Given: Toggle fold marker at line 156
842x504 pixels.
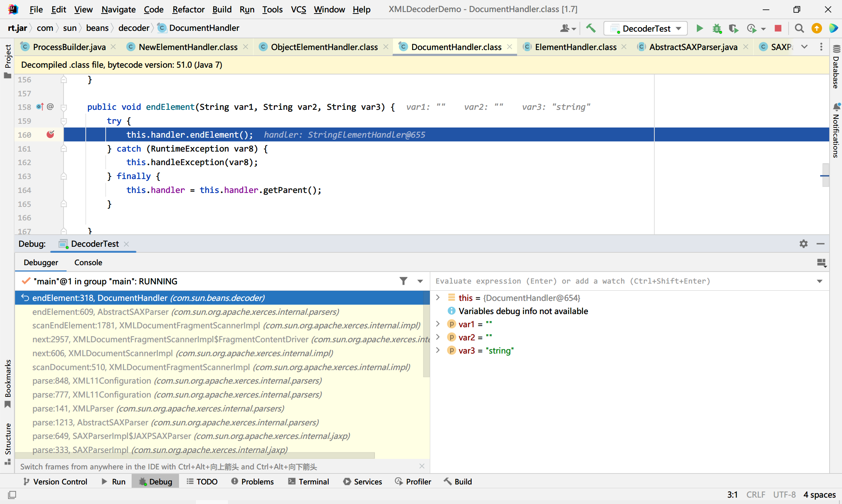Looking at the screenshot, I should tap(64, 79).
